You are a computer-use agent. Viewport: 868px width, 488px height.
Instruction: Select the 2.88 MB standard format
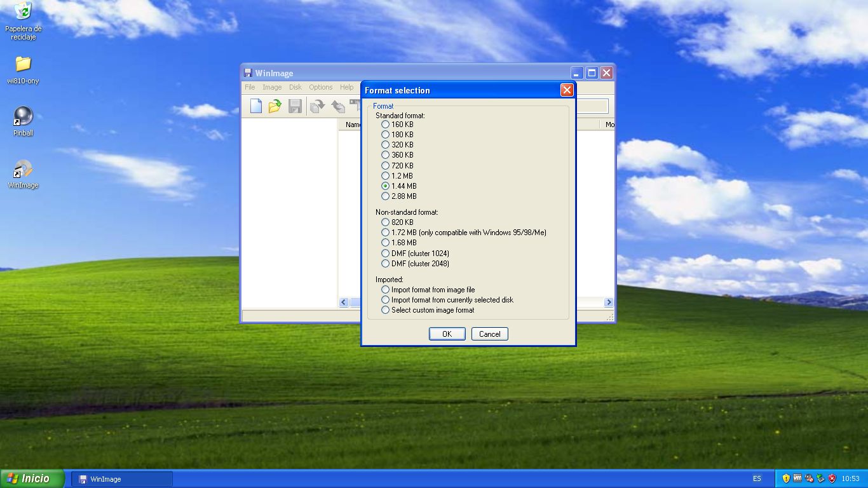pos(386,196)
